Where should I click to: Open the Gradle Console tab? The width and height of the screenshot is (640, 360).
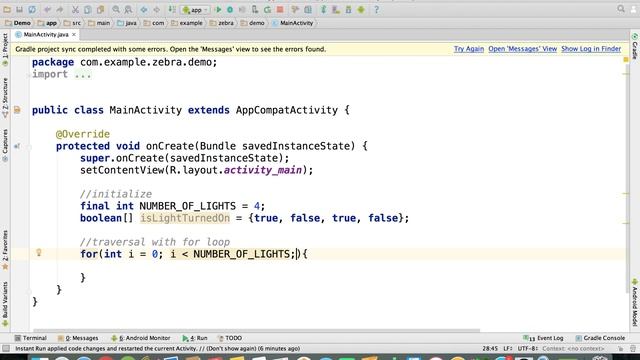[600, 338]
